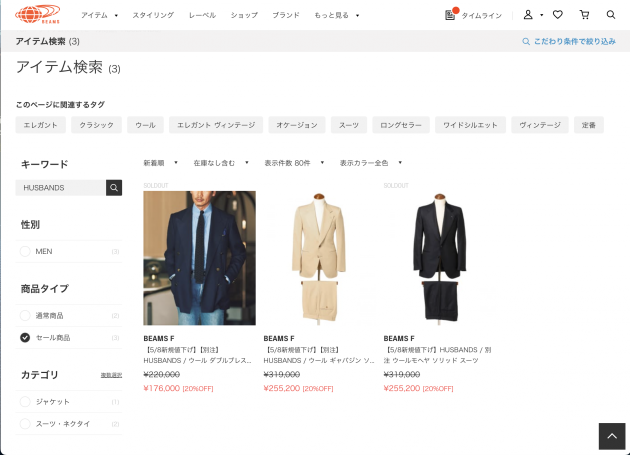The width and height of the screenshot is (630, 455).
Task: Open the 新着順 sort dropdown
Action: [160, 163]
